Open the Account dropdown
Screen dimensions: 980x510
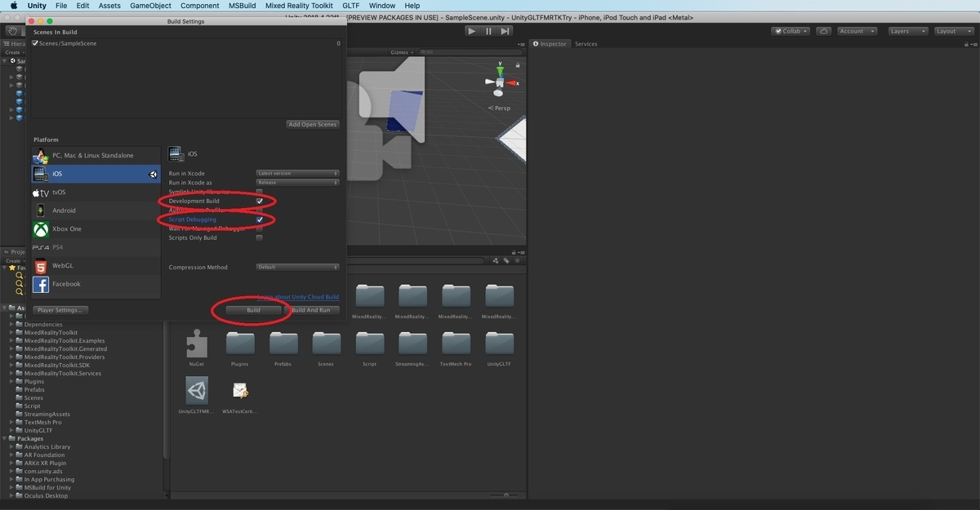pos(856,31)
